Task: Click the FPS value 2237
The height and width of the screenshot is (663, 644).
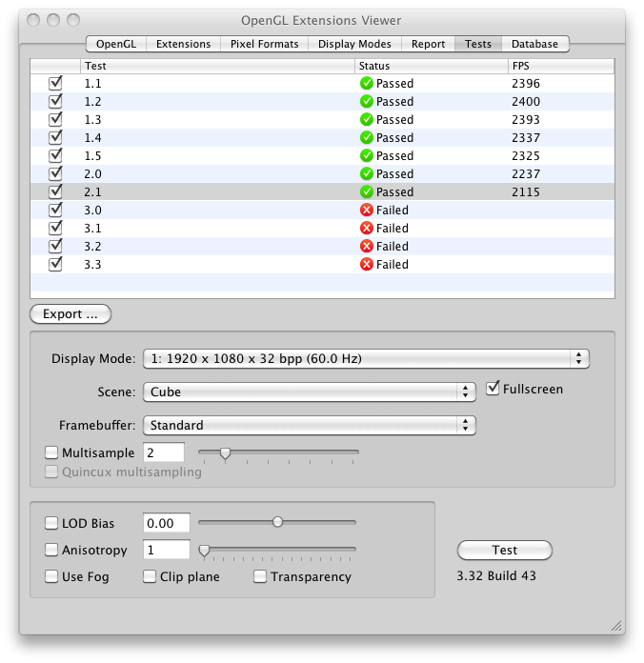Action: coord(526,173)
